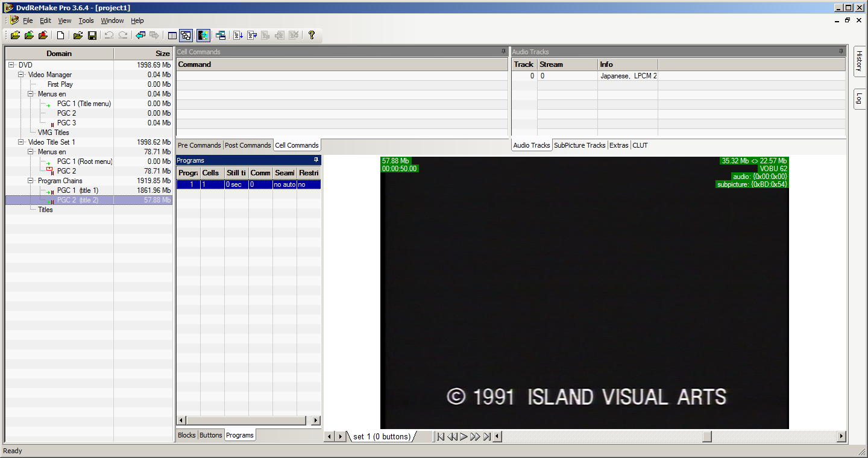Image resolution: width=868 pixels, height=458 pixels.
Task: Switch to the Post Commands tab
Action: (248, 145)
